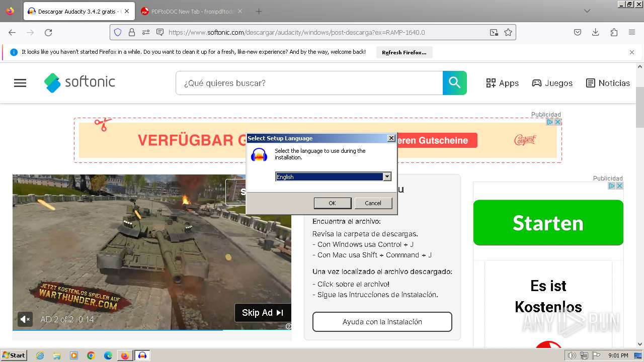Open the Apps menu item
The height and width of the screenshot is (362, 644).
click(x=502, y=83)
